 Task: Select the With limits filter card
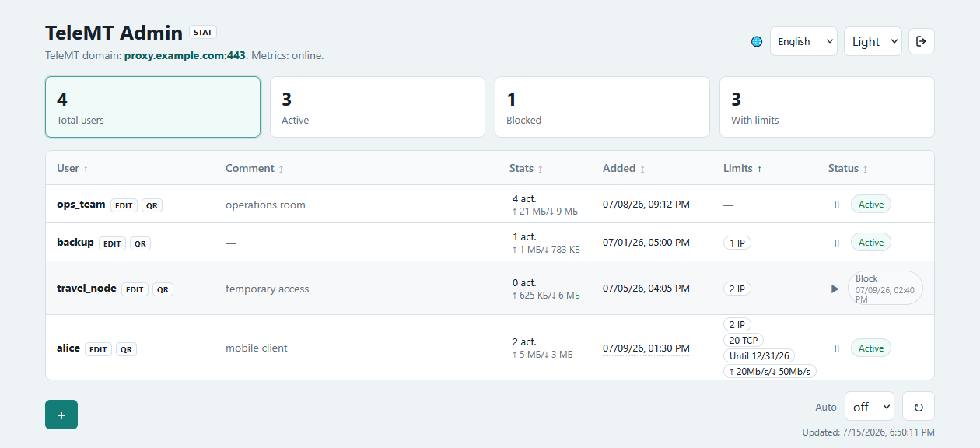827,107
